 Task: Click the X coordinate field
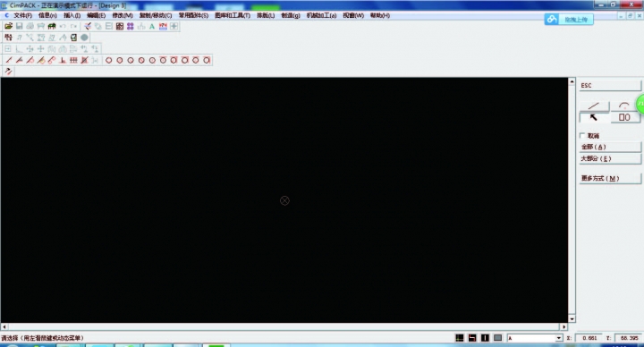click(589, 338)
